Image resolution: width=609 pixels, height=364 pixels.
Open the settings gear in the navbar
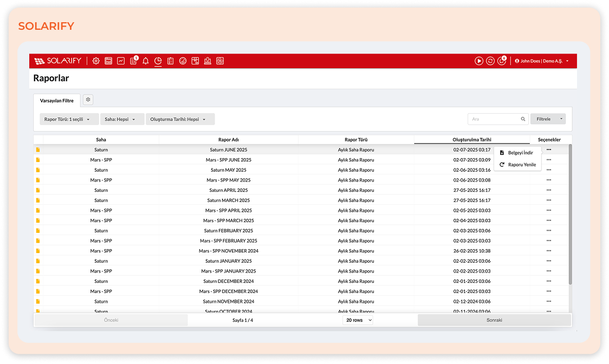(x=96, y=61)
